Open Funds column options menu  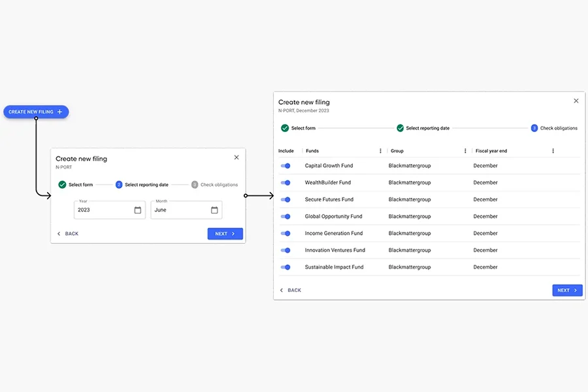381,151
